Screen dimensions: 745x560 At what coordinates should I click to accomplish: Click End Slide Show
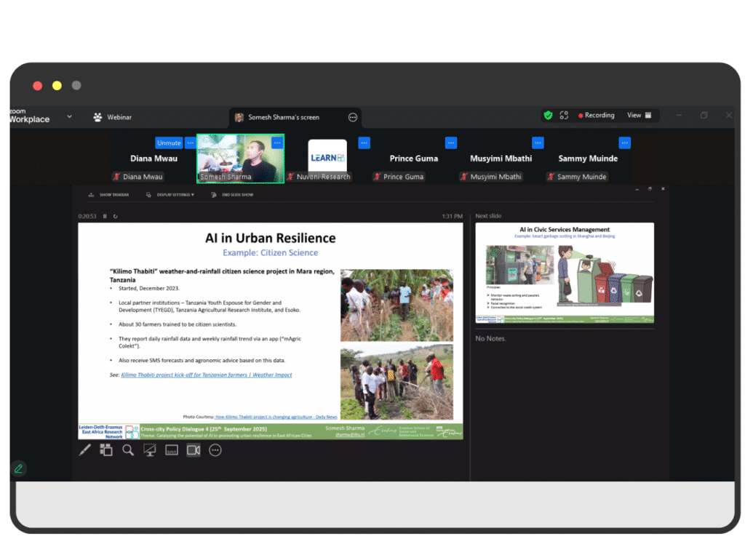[233, 195]
